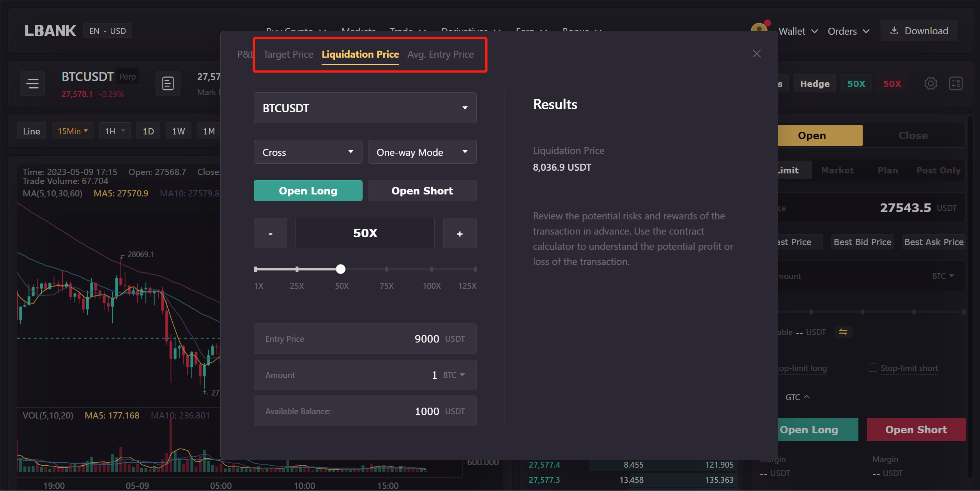Expand the GTC time-in-force selector
This screenshot has width=980, height=491.
click(x=797, y=397)
